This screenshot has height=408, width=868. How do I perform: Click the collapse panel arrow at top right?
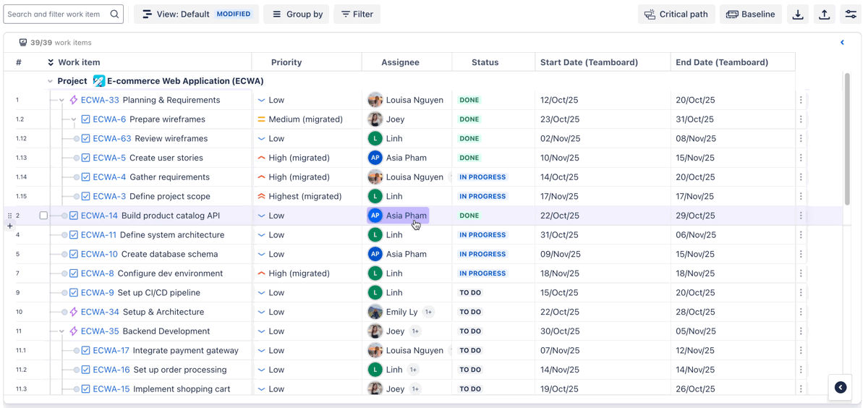click(842, 43)
